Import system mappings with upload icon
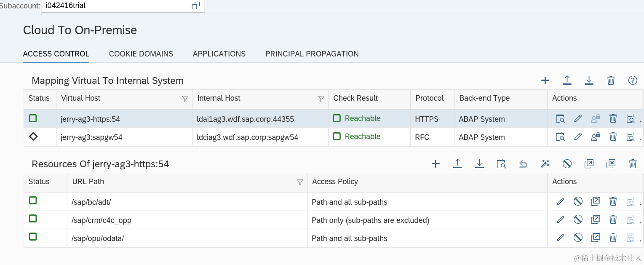 [567, 80]
